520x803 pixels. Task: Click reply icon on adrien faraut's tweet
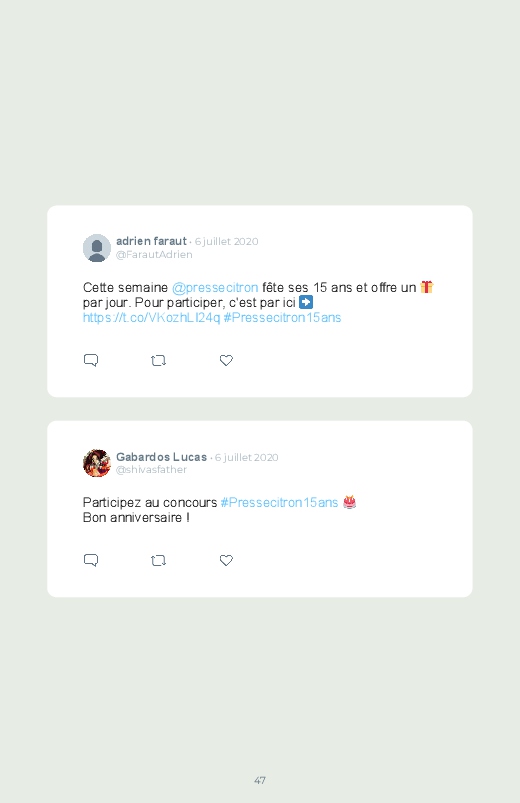tap(91, 360)
